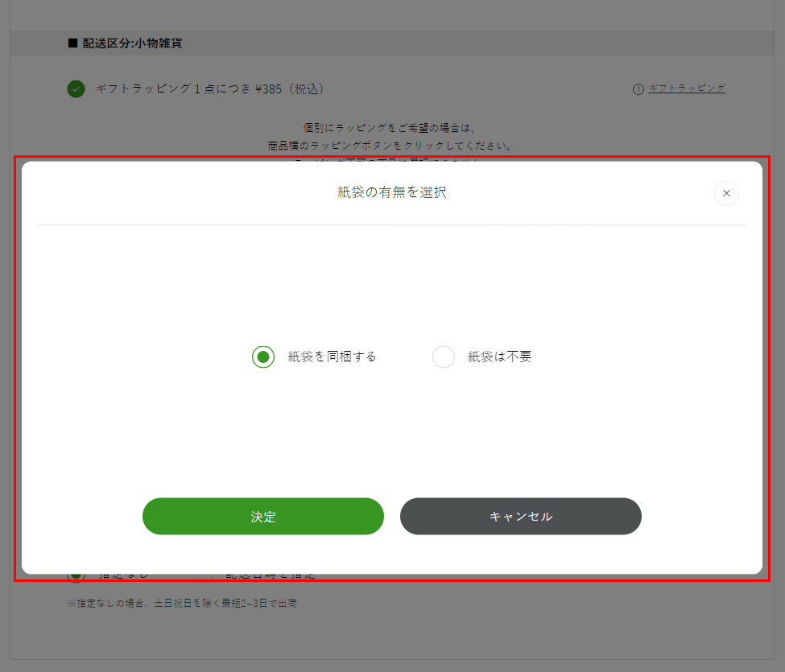
Task: Click the 紙袋の有無を選択 dialog title
Action: point(392,192)
